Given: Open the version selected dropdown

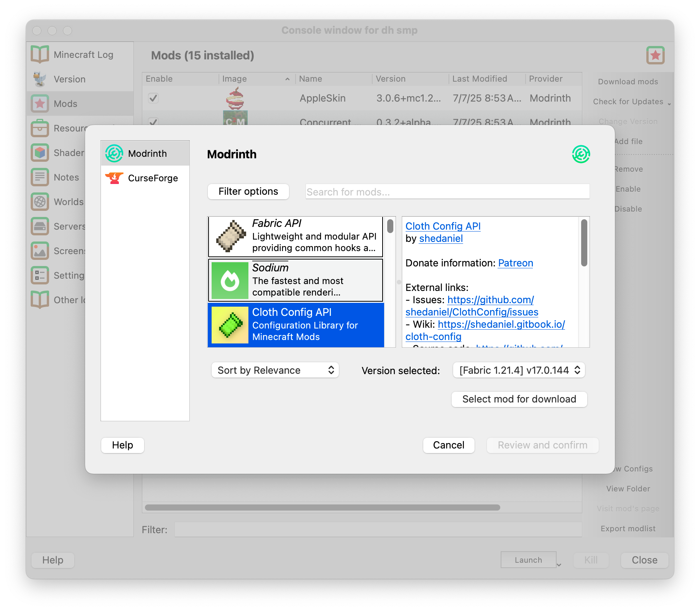Looking at the screenshot, I should 519,370.
